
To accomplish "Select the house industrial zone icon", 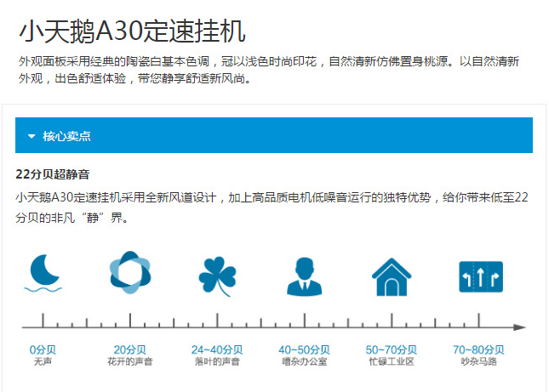I will pyautogui.click(x=392, y=276).
